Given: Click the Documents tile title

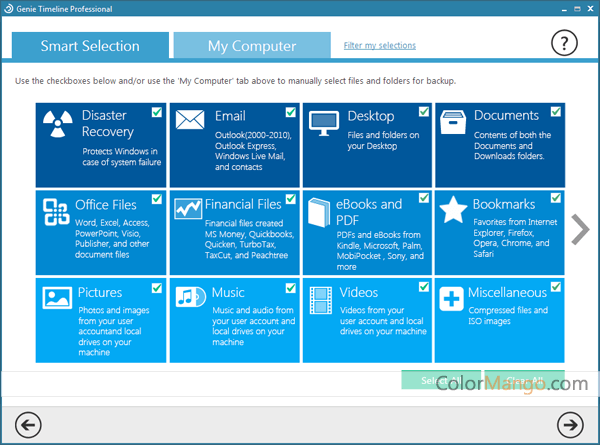Looking at the screenshot, I should click(x=506, y=115).
